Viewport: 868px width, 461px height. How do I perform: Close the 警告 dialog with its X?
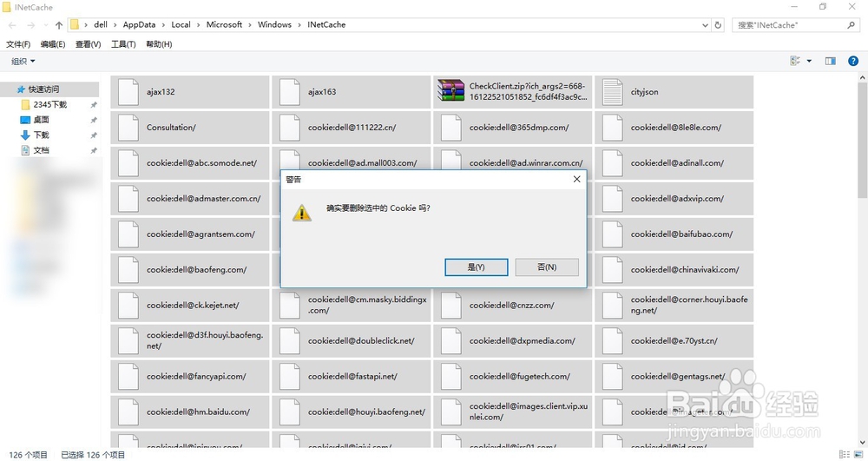point(577,180)
